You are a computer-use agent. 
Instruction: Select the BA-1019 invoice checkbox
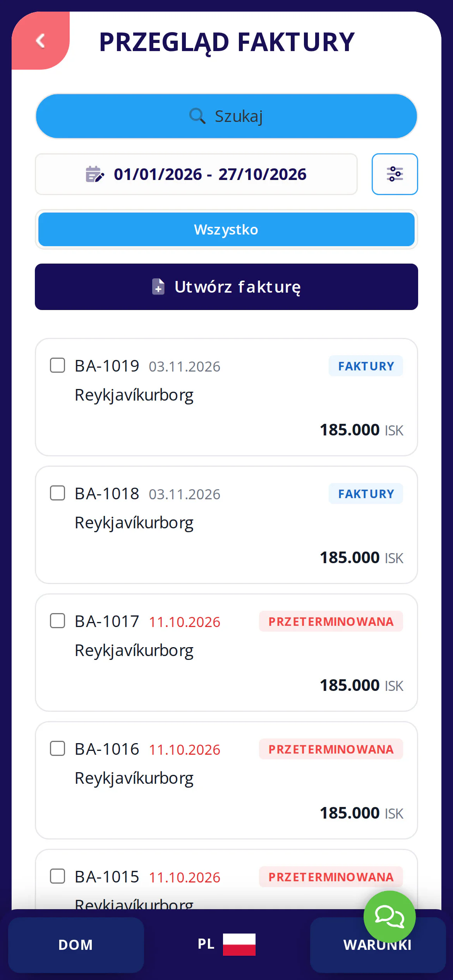pos(57,365)
